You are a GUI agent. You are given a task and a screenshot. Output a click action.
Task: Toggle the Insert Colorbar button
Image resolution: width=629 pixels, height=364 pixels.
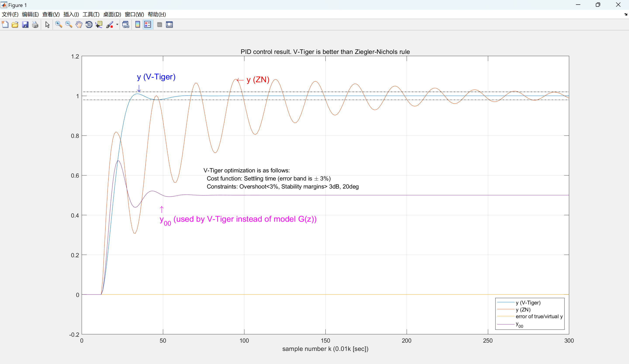(138, 24)
